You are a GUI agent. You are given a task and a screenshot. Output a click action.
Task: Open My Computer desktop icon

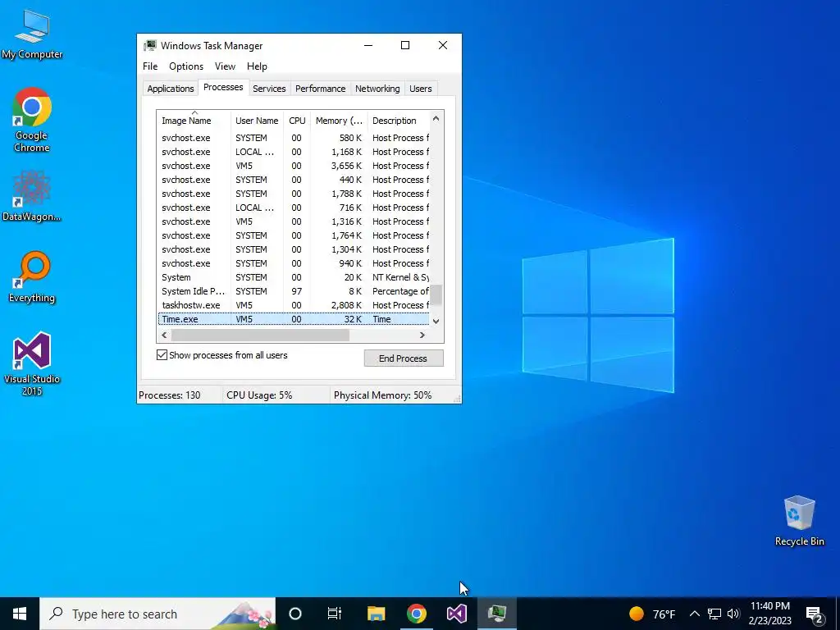tap(32, 34)
